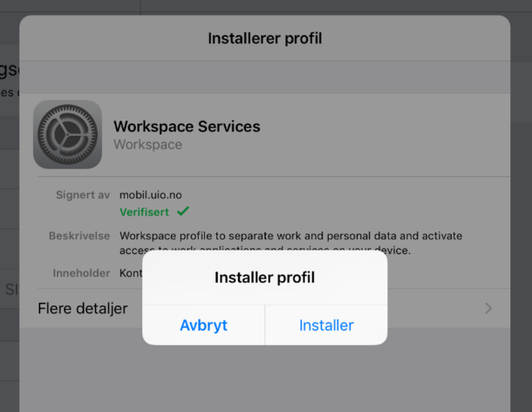Image resolution: width=532 pixels, height=412 pixels.
Task: Click the Workspace subtitle under profile name
Action: coord(147,145)
